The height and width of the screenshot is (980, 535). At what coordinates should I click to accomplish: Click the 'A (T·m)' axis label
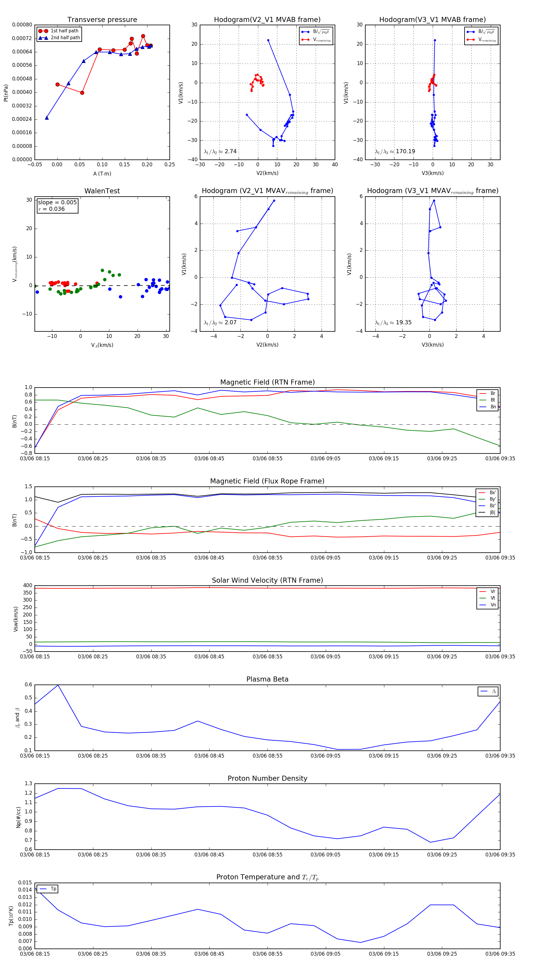coord(102,173)
